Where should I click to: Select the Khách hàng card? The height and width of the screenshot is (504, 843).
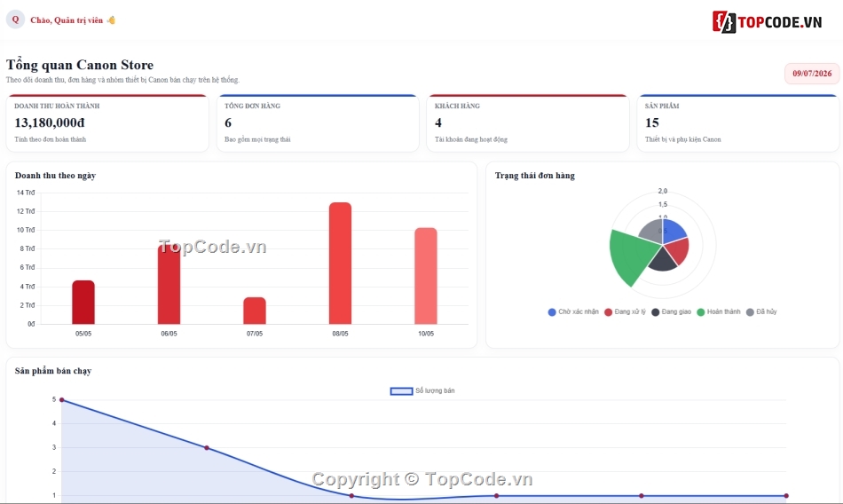coord(528,123)
